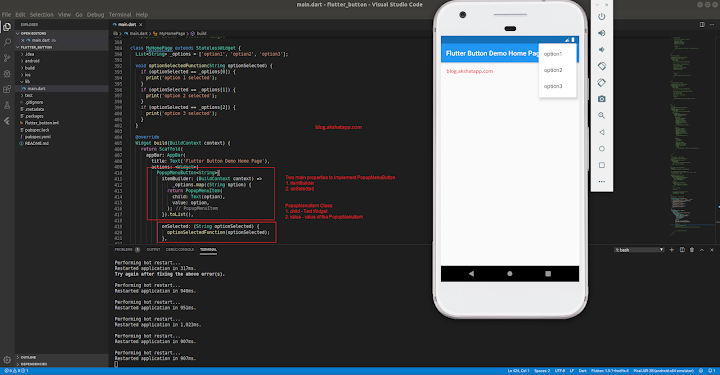
Task: Open the Extensions view in the activity bar
Action: (x=7, y=89)
